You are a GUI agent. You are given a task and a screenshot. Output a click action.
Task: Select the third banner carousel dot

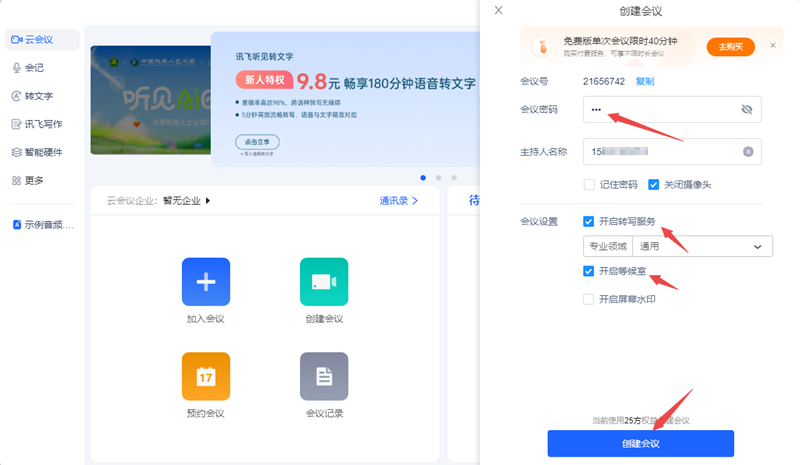tap(454, 178)
